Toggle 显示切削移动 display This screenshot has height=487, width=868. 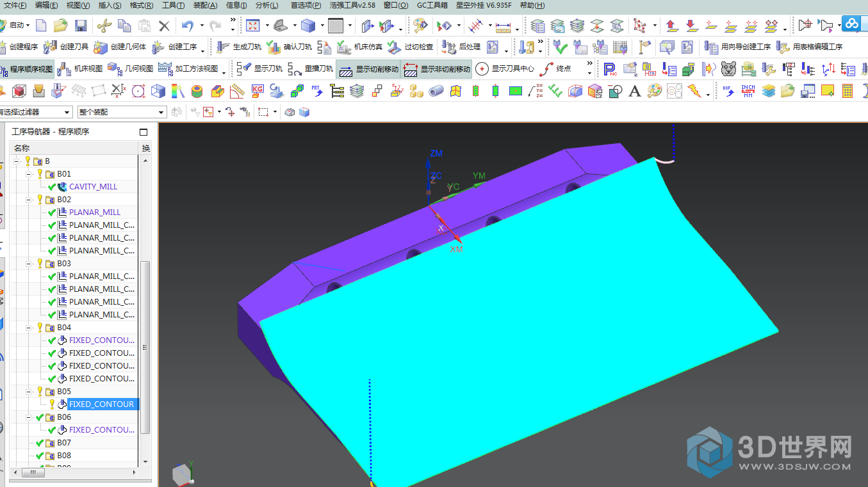(368, 69)
